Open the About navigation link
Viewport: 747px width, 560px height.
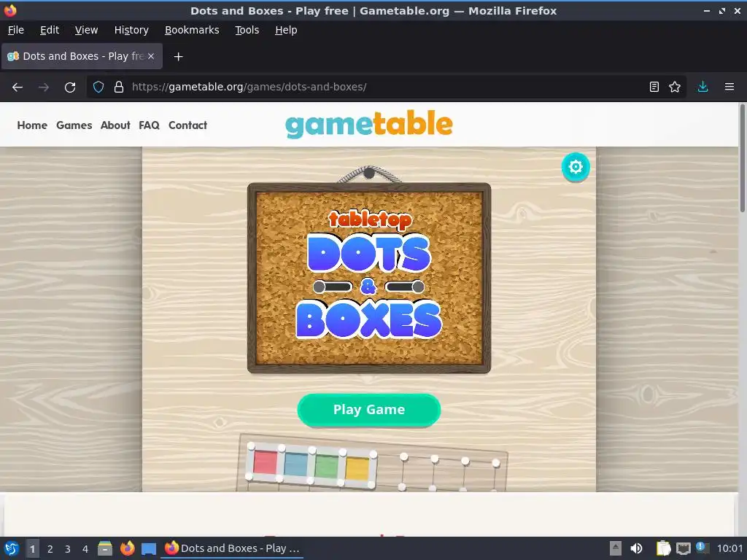pos(115,125)
